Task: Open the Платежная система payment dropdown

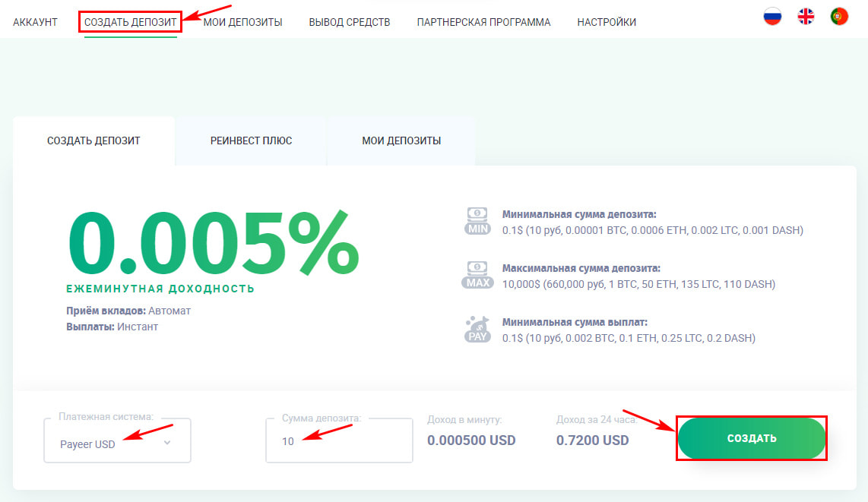Action: coord(116,440)
